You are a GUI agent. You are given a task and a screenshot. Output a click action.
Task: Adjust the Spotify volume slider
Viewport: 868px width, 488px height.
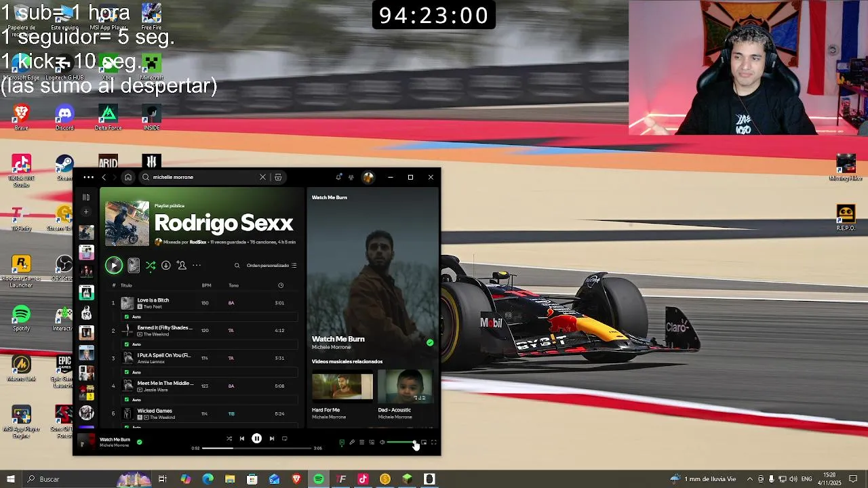[x=401, y=443]
